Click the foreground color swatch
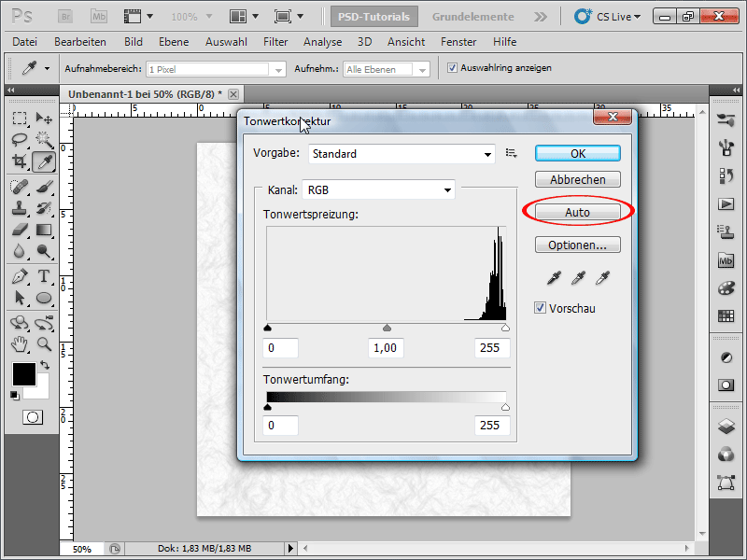Image resolution: width=747 pixels, height=560 pixels. pos(24,374)
